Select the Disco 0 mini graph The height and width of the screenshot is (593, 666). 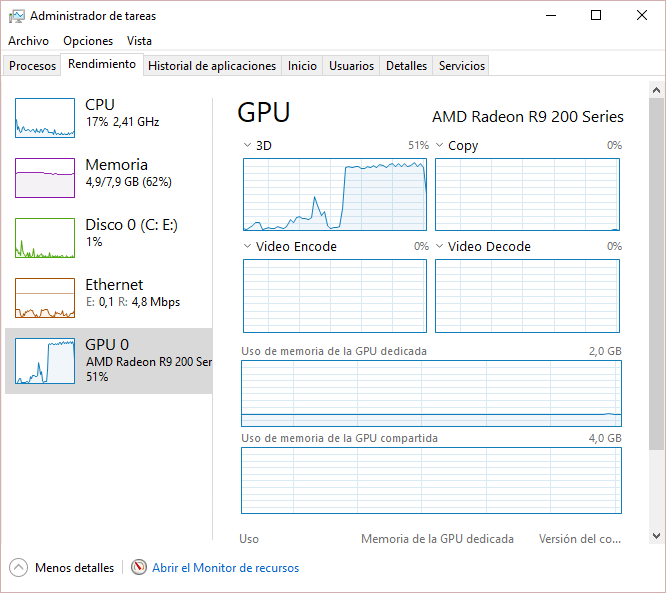point(45,237)
